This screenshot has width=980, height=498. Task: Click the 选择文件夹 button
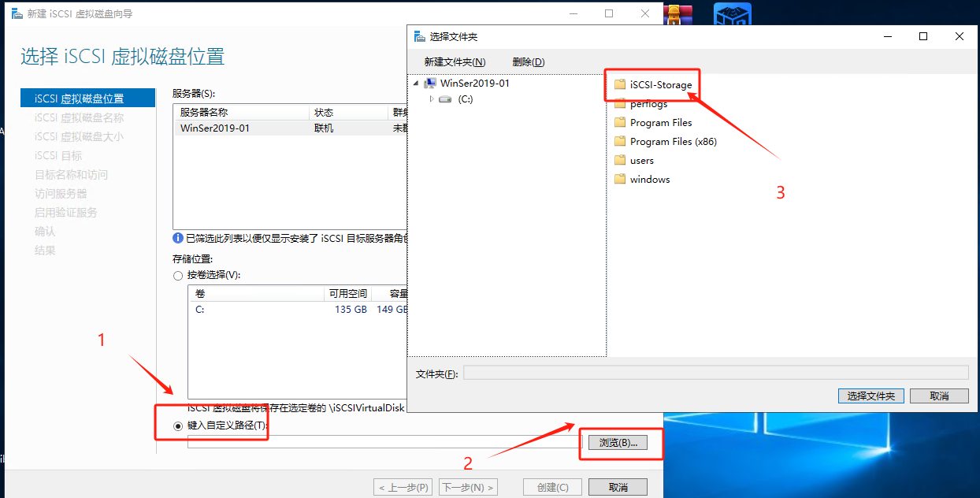tap(870, 396)
